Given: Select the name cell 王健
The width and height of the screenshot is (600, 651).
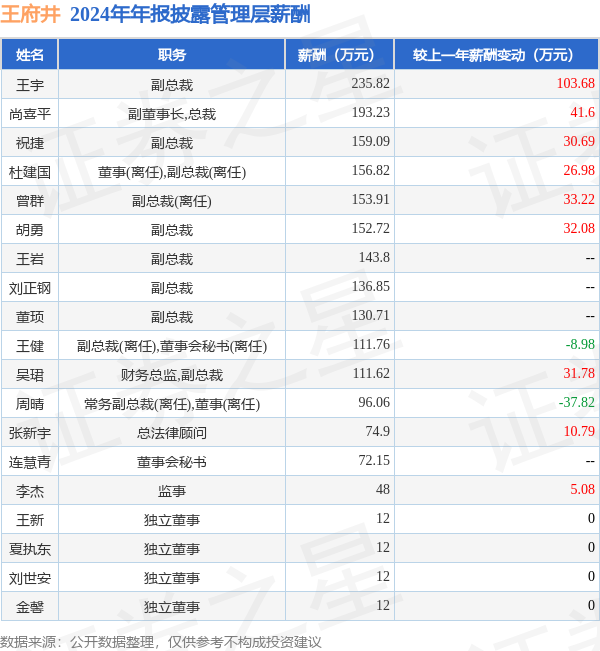Looking at the screenshot, I should (x=29, y=346).
